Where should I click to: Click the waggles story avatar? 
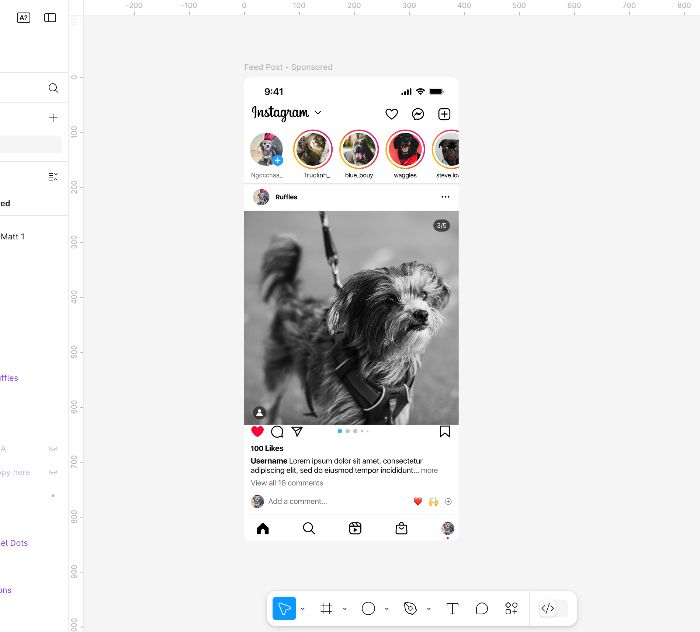405,150
